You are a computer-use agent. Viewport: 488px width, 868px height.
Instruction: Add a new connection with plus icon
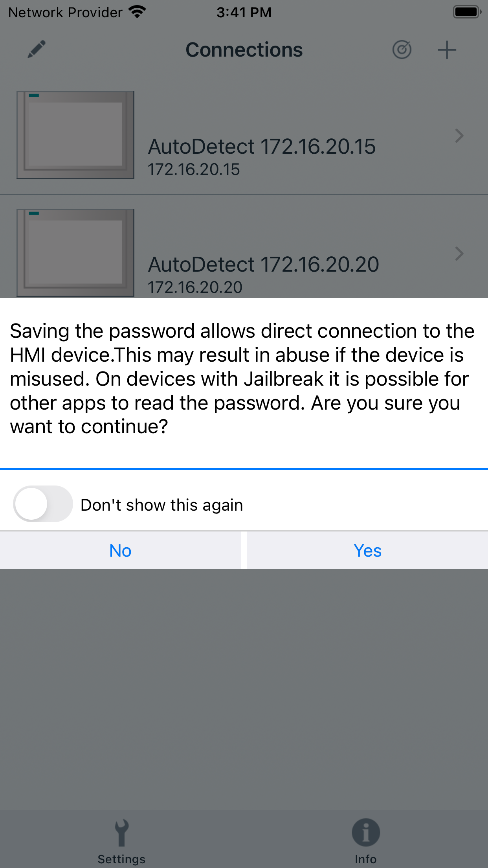click(x=447, y=50)
